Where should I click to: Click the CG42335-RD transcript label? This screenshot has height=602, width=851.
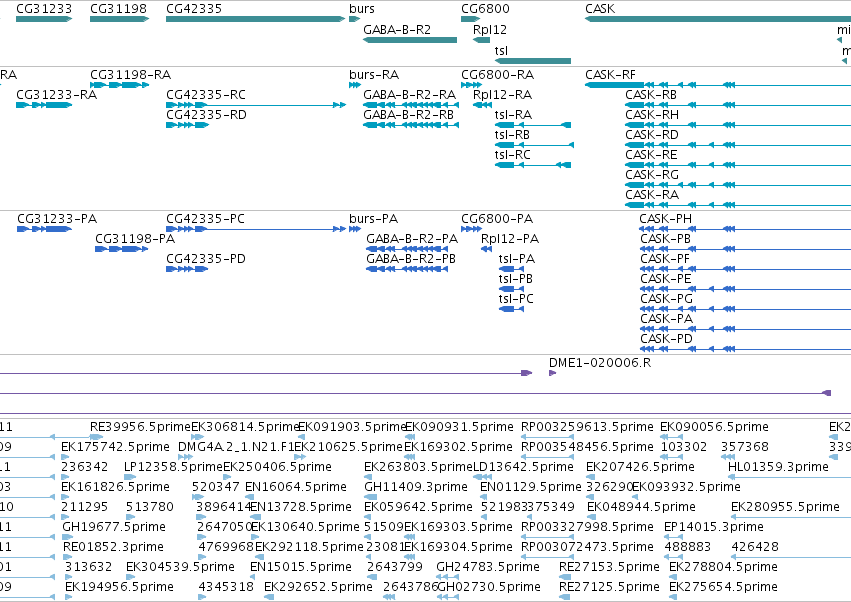(206, 115)
